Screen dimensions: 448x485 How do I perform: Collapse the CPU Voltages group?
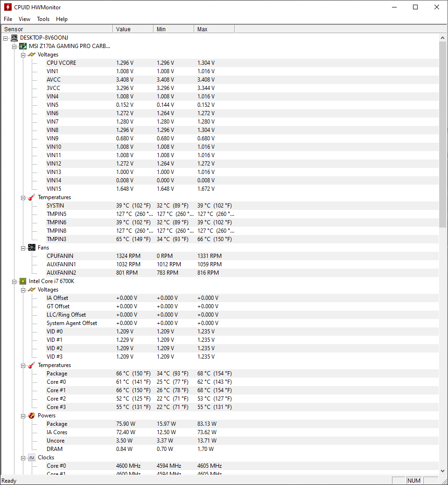click(23, 290)
